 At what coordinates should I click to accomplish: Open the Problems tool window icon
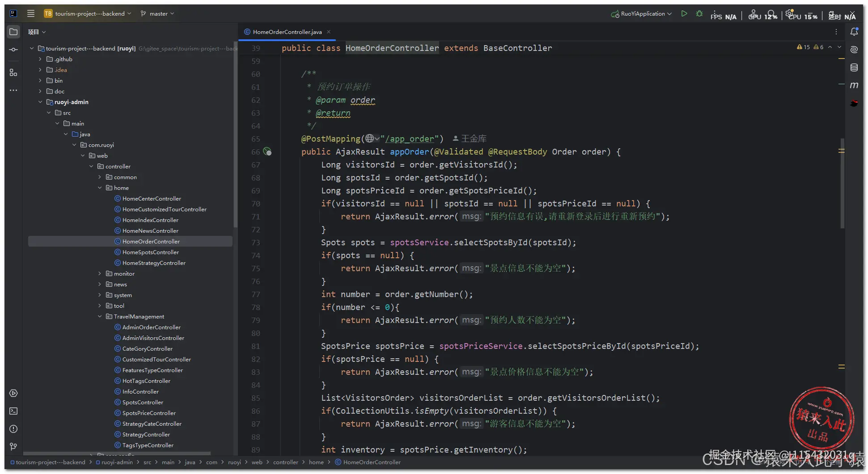pos(13,429)
